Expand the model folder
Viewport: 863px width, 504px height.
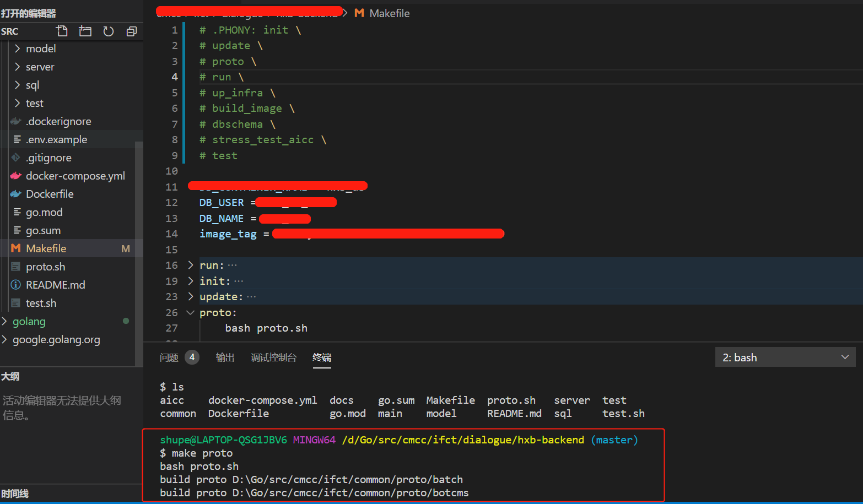[17, 48]
